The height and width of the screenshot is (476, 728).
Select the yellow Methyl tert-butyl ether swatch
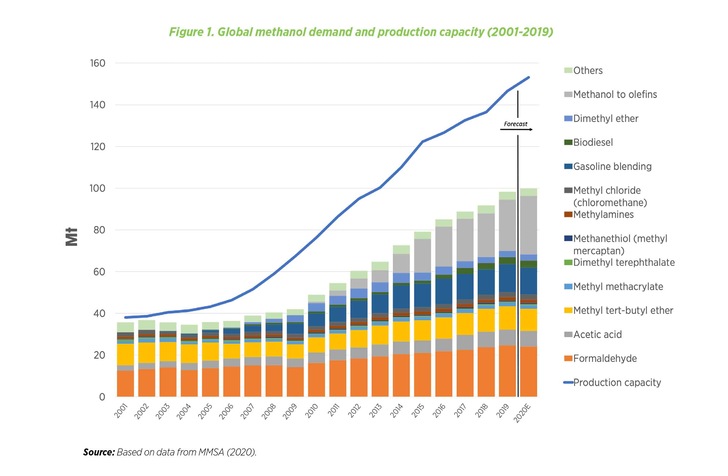[x=568, y=310]
